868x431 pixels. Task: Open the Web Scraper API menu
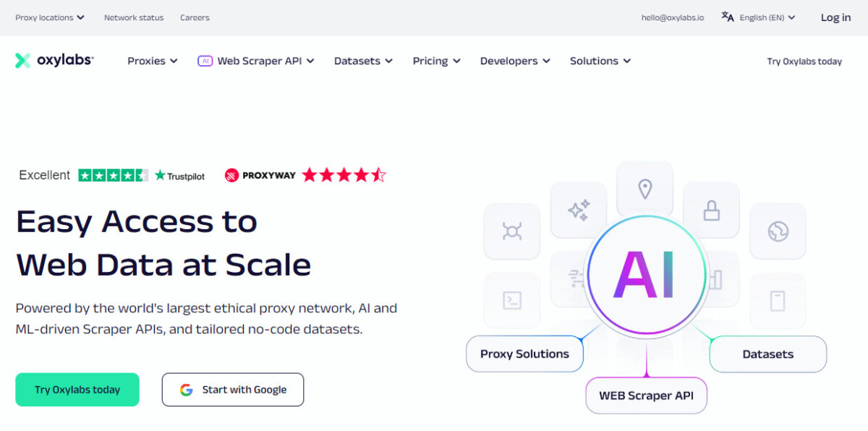click(256, 61)
